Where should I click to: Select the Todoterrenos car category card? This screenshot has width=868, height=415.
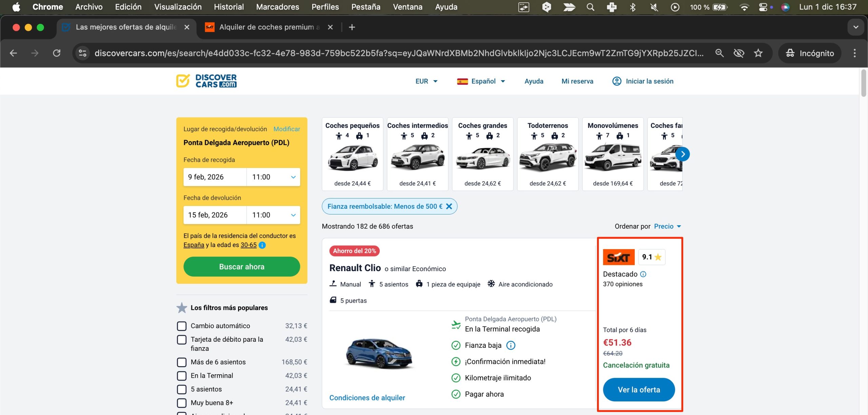click(x=548, y=154)
